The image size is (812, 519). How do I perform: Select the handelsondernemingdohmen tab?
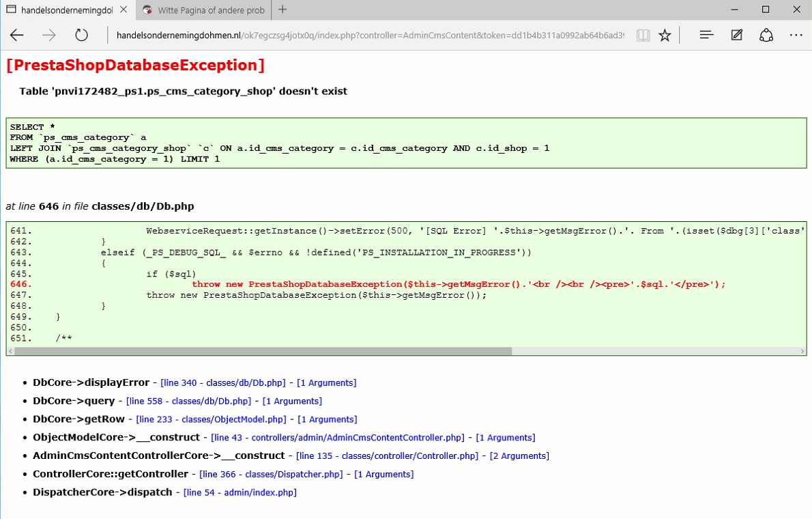pyautogui.click(x=68, y=10)
